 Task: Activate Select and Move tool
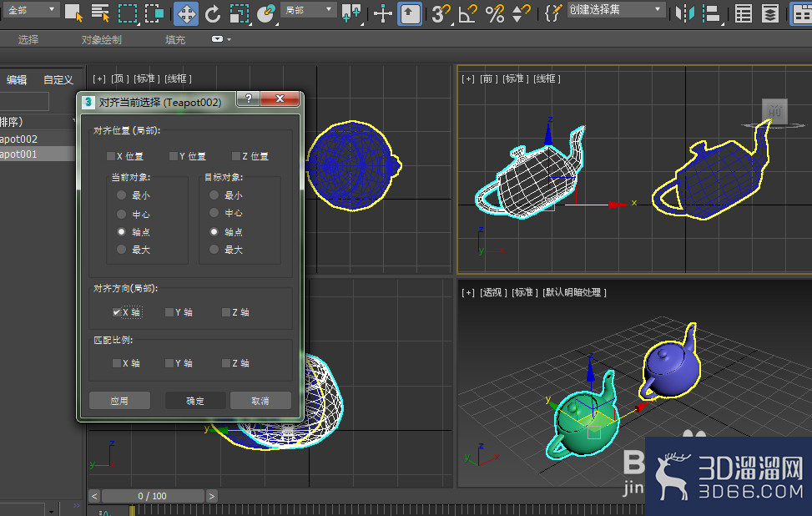(186, 13)
